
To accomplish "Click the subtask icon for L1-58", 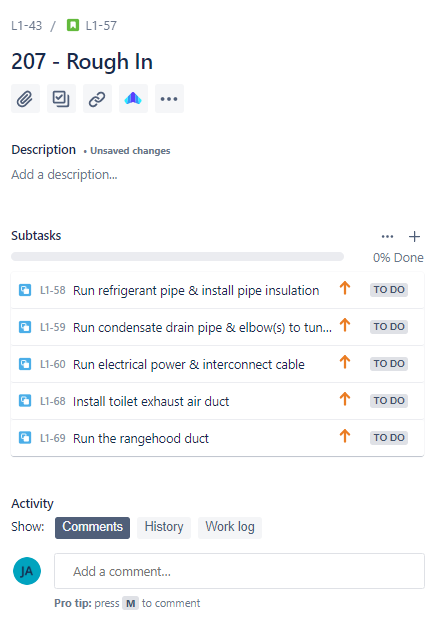I will 25,290.
